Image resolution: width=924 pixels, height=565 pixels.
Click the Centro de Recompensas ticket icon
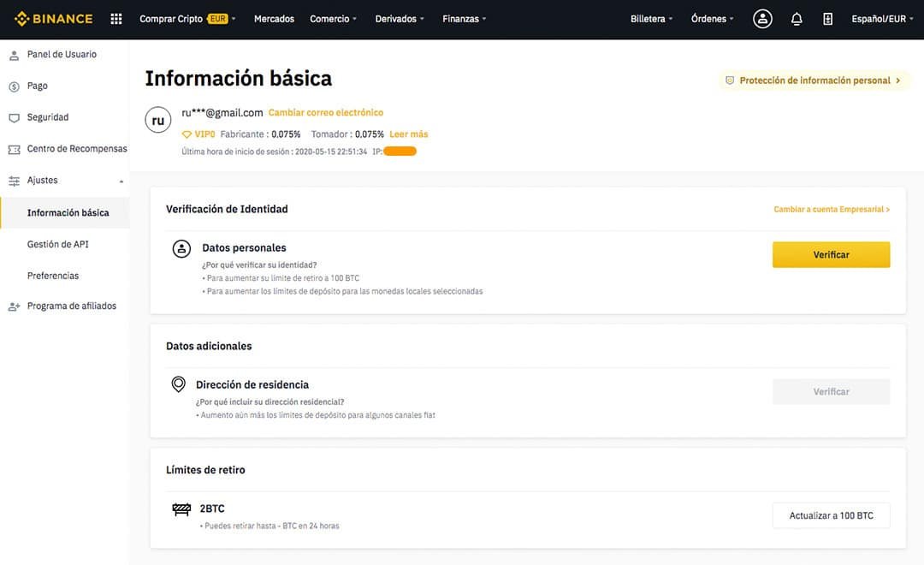15,150
